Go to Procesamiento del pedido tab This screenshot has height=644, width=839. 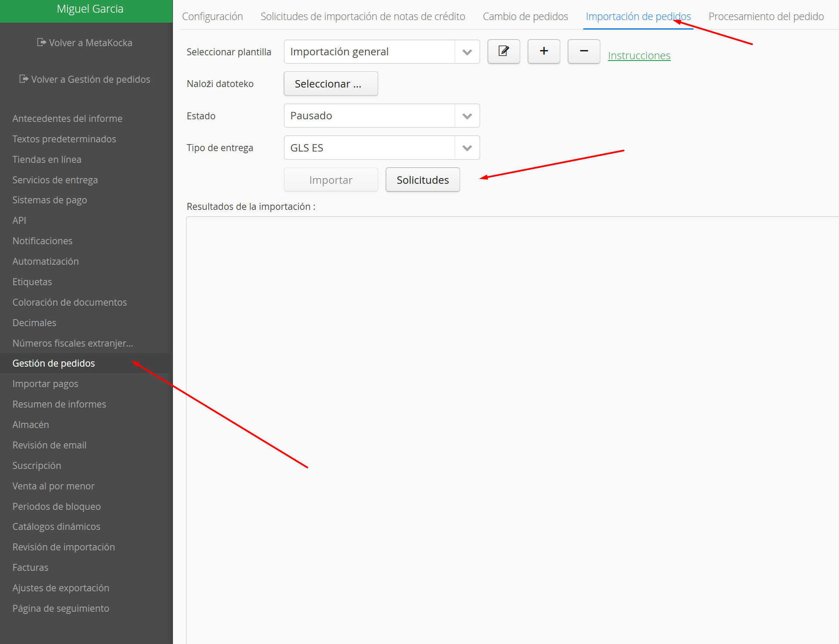(x=766, y=17)
